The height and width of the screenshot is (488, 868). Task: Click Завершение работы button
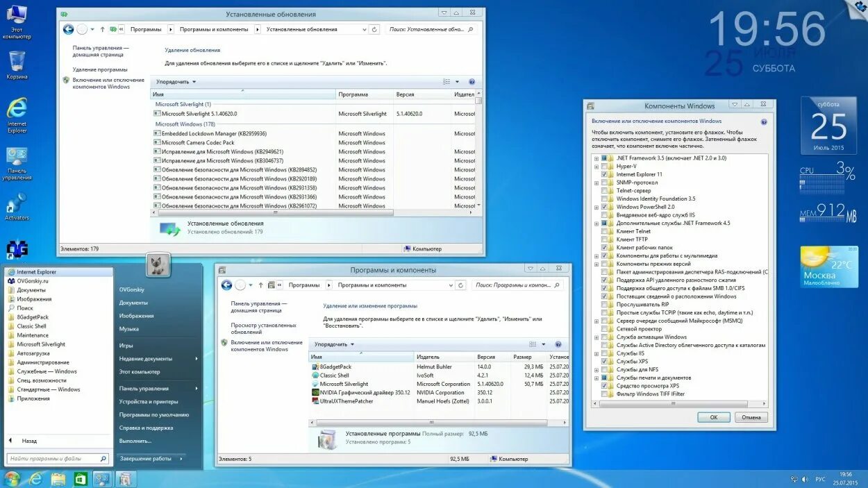[146, 458]
